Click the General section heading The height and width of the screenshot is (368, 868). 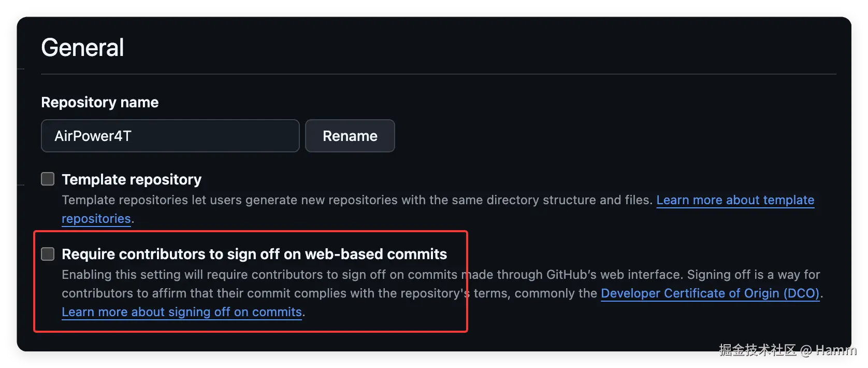click(83, 48)
